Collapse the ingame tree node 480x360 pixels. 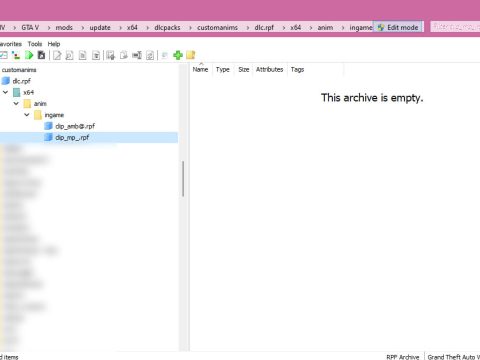27,115
